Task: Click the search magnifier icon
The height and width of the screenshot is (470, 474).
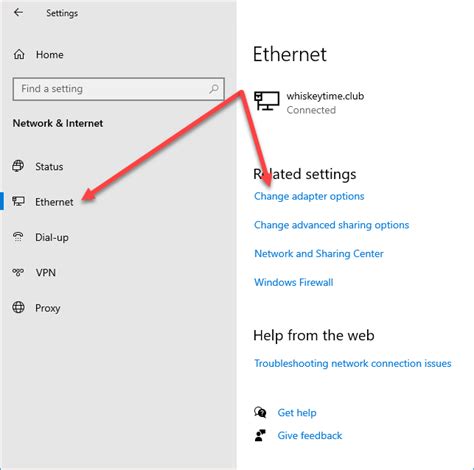Action: (214, 89)
